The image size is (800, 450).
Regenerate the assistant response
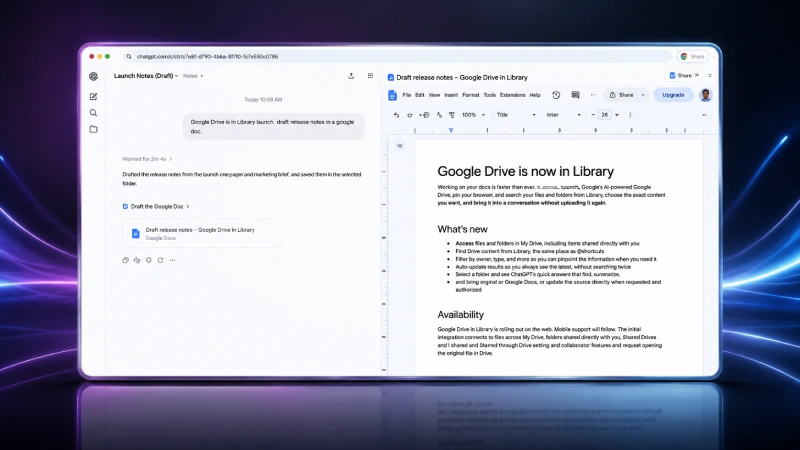pos(160,260)
